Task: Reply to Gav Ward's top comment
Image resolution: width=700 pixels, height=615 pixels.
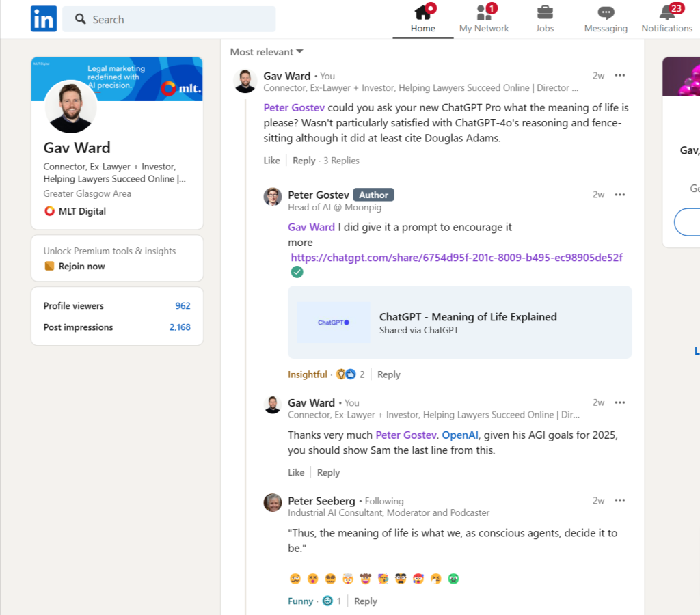Action: 304,161
